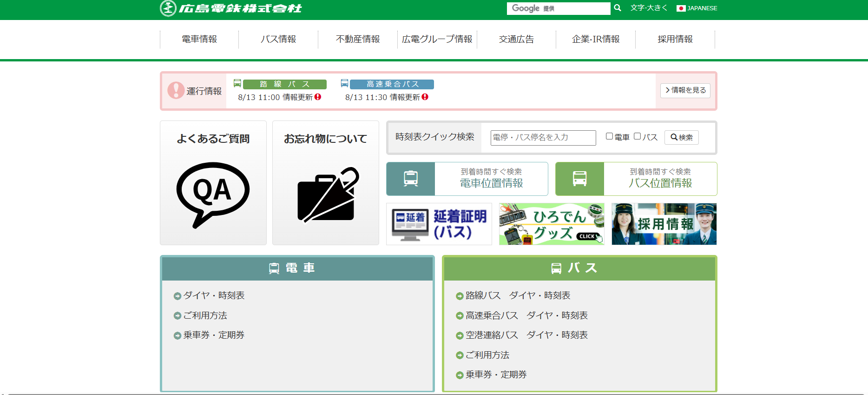Open 空港連絡バス ダイヤ・時刻表 link
868x395 pixels.
[526, 335]
